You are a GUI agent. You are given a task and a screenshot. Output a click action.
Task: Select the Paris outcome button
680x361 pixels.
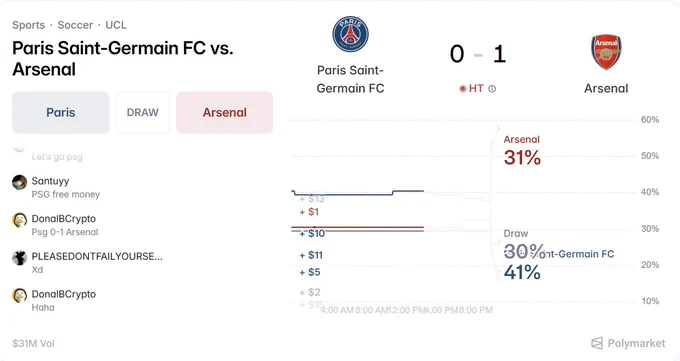pyautogui.click(x=61, y=112)
